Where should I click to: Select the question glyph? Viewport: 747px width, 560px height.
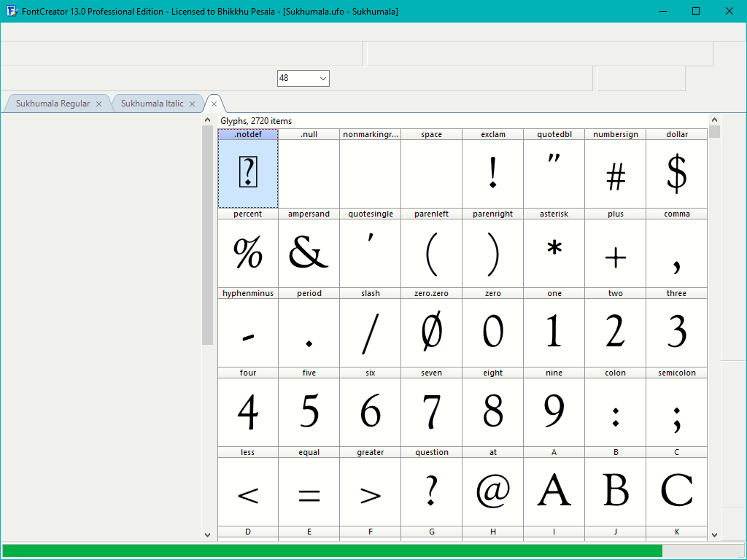(431, 486)
